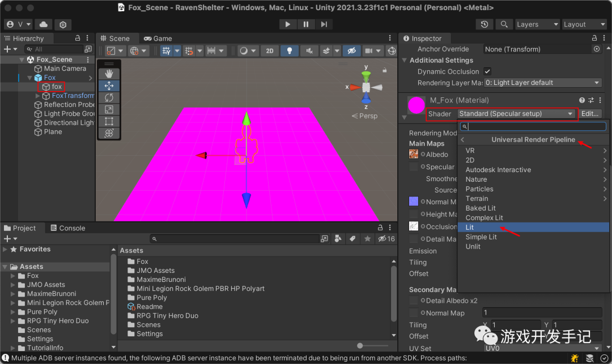Open the Layout dropdown

(x=584, y=24)
